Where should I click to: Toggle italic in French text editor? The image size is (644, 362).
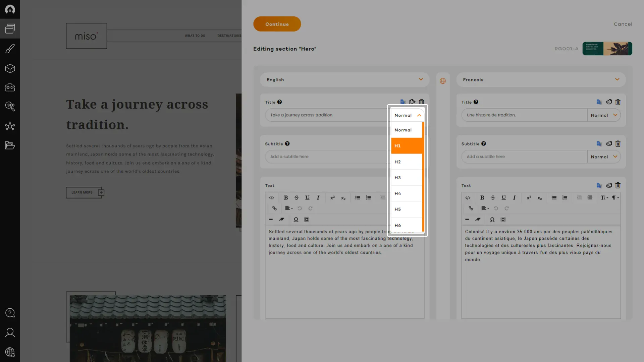(514, 197)
